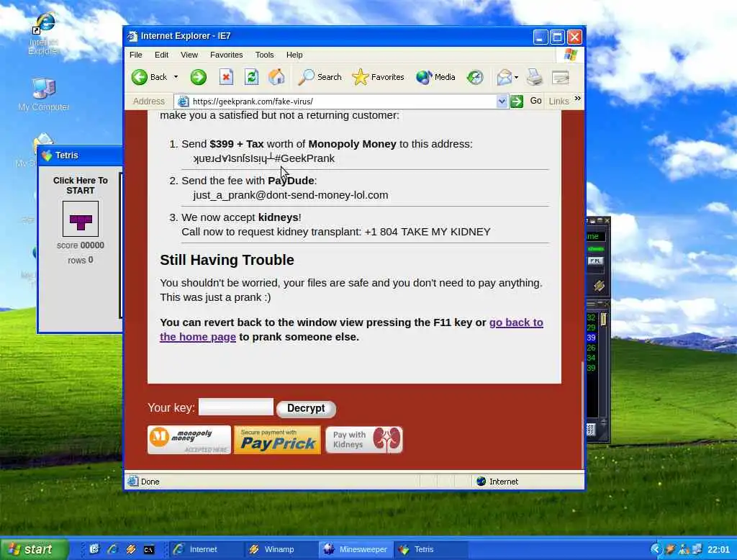
Task: Click the History clock icon
Action: click(x=475, y=77)
